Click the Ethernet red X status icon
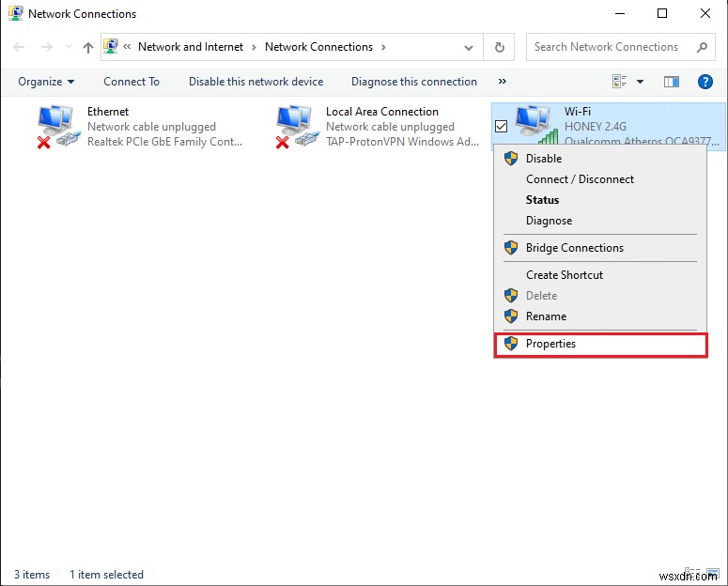The image size is (728, 586). (43, 142)
